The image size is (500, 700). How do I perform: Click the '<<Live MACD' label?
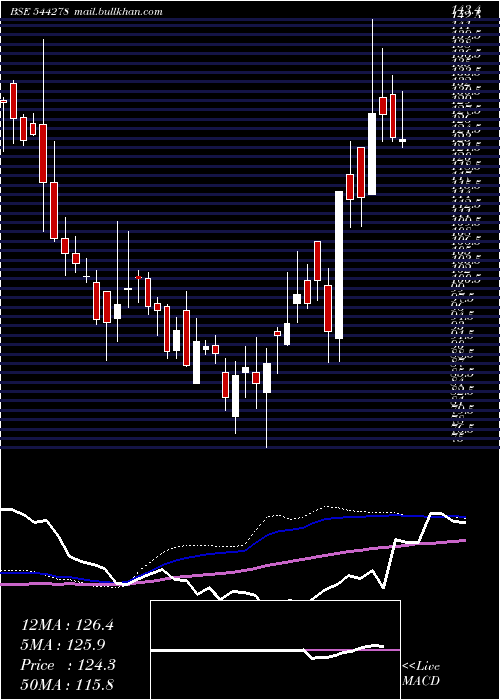pos(421,674)
